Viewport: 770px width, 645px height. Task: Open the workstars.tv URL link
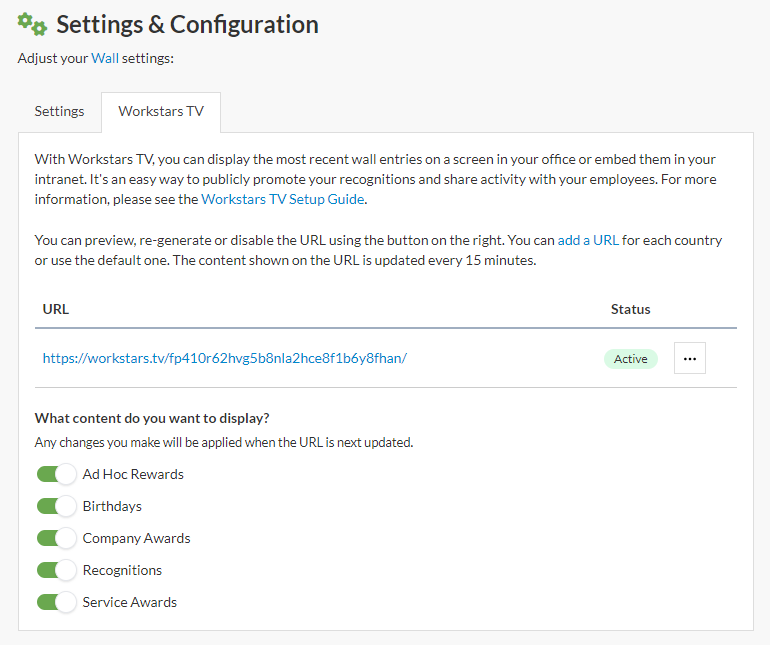pos(224,358)
